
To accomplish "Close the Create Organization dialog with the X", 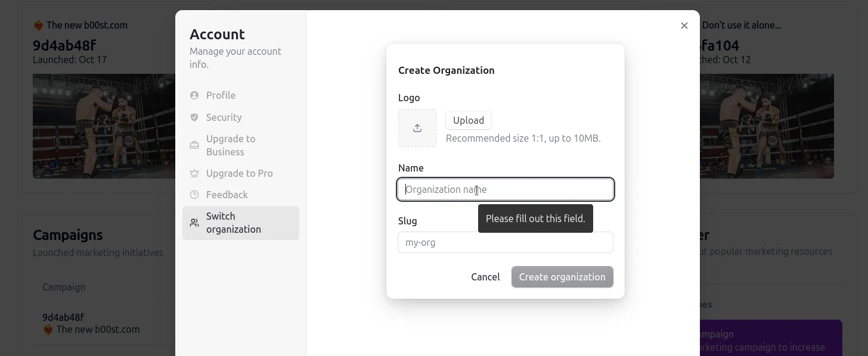I will click(684, 26).
